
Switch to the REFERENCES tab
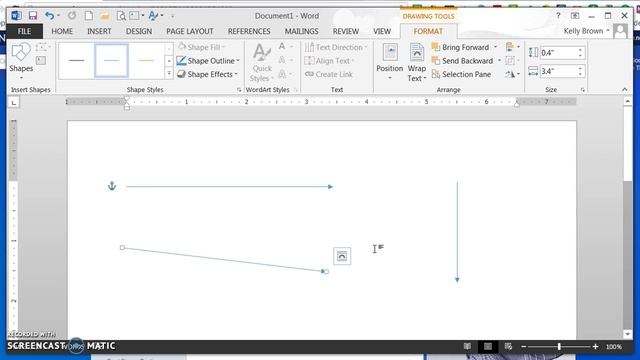249,31
